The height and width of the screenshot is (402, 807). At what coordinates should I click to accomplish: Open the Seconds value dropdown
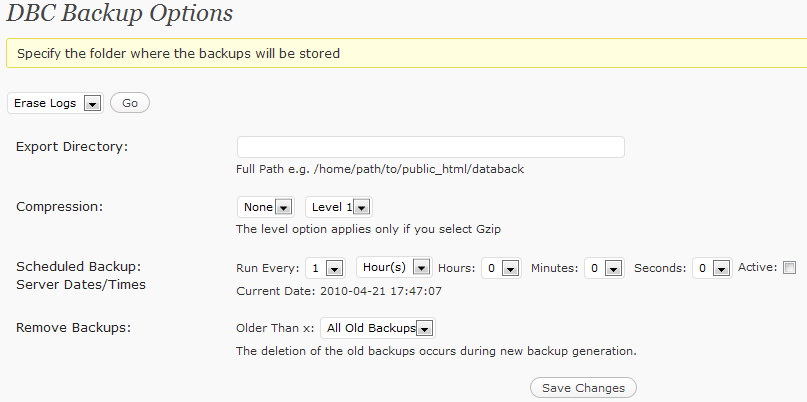712,268
